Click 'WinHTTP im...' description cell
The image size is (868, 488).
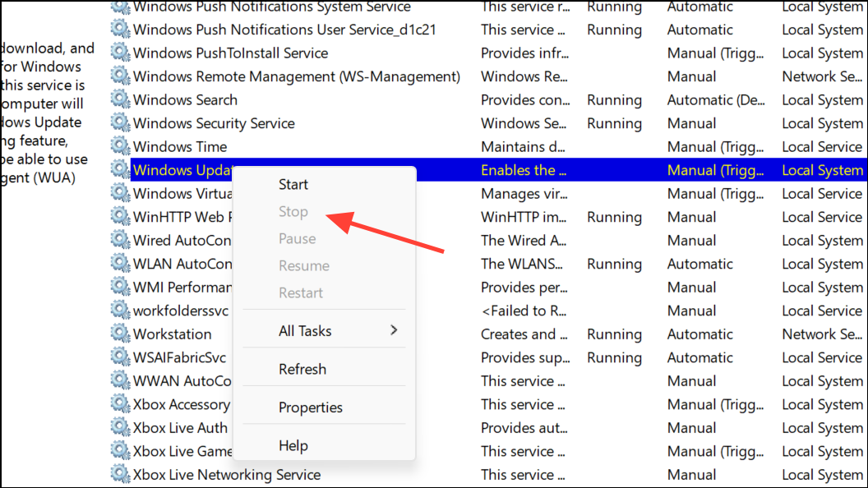coord(523,217)
